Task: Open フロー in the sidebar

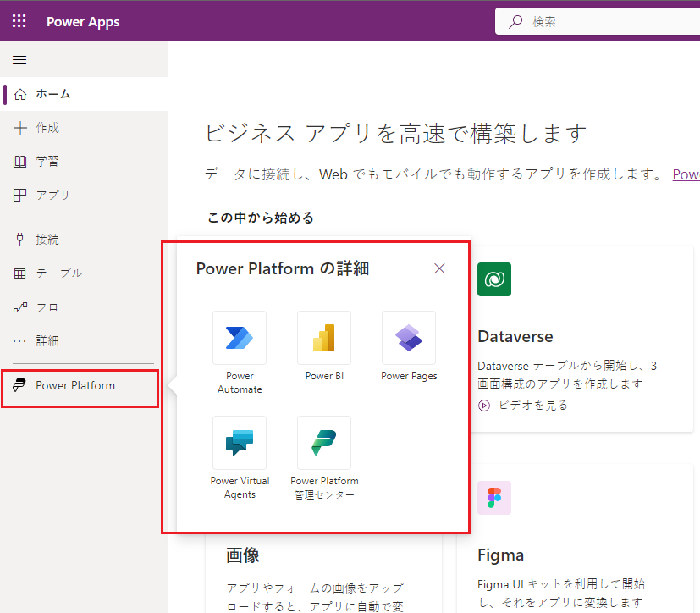Action: (84, 307)
